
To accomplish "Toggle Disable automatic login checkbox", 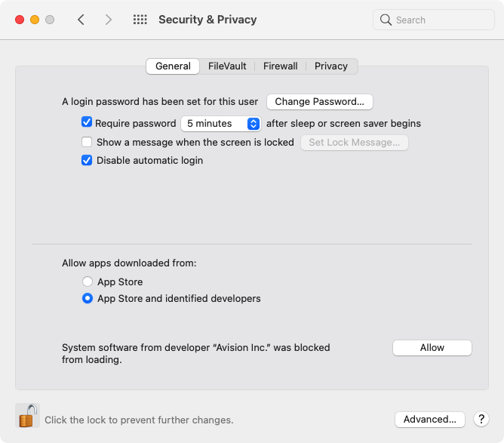I will (87, 160).
